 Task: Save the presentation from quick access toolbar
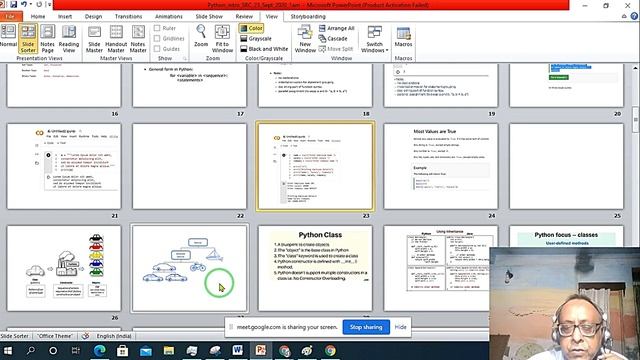pyautogui.click(x=13, y=4)
